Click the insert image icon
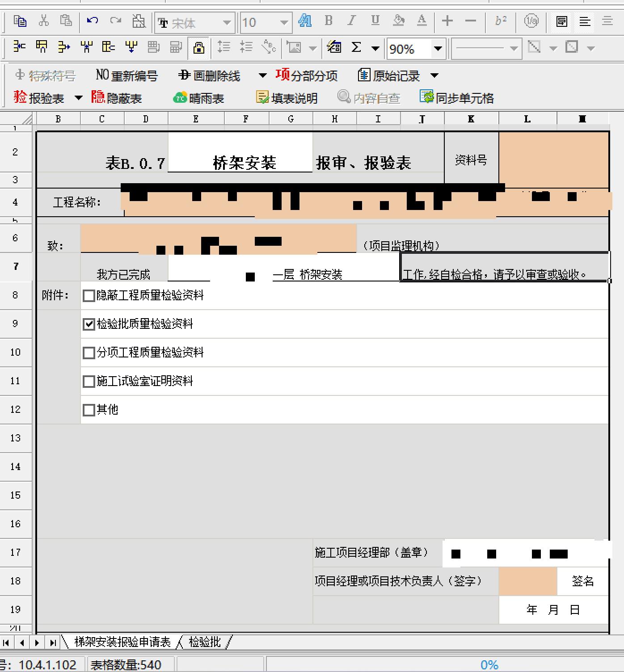 (294, 47)
